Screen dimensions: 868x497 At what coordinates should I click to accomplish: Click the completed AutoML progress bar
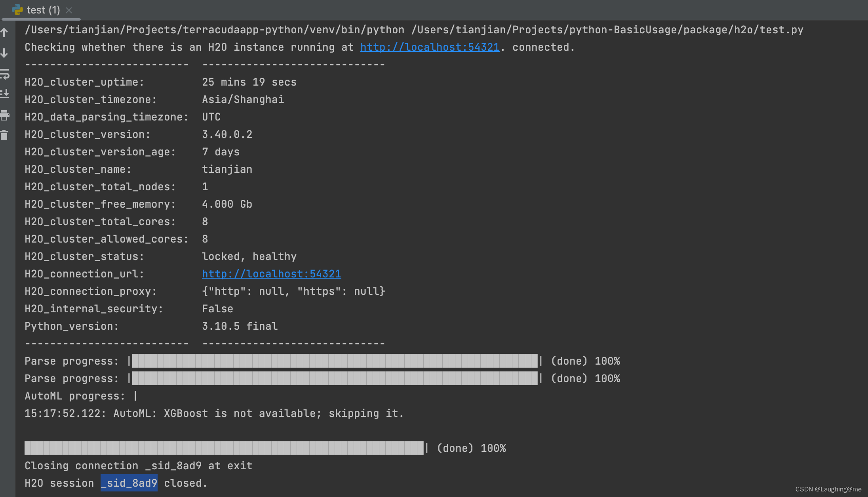(x=224, y=448)
